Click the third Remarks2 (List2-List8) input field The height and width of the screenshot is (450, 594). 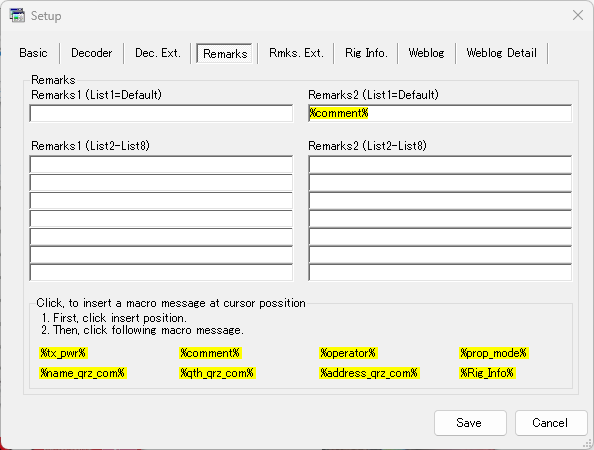coord(440,201)
